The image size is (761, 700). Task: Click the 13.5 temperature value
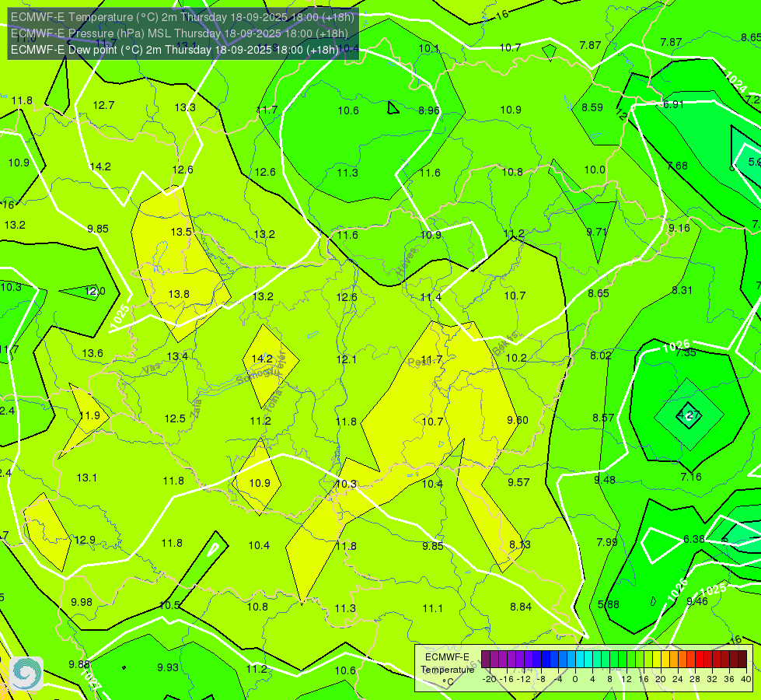[181, 233]
